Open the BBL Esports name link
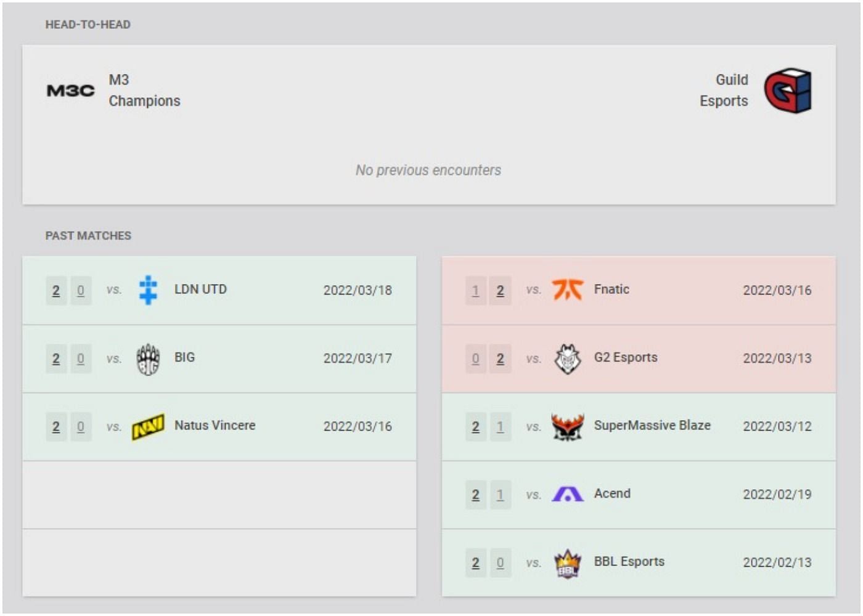 pyautogui.click(x=629, y=561)
